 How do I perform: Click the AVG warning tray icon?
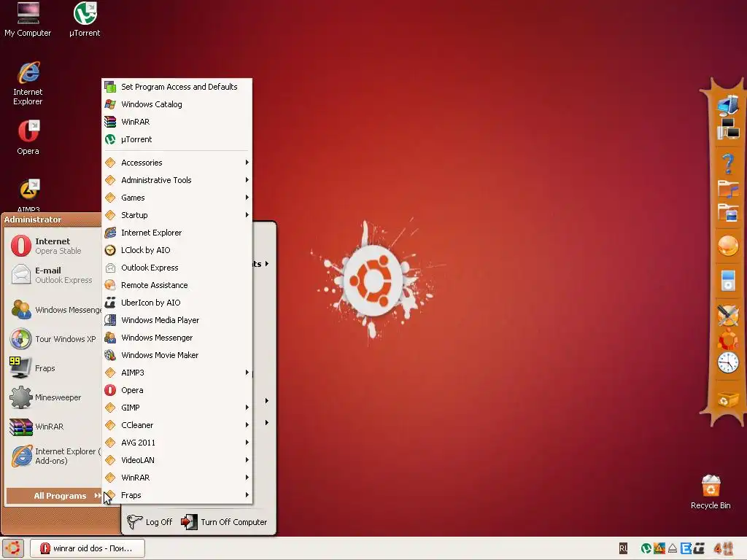pyautogui.click(x=659, y=548)
